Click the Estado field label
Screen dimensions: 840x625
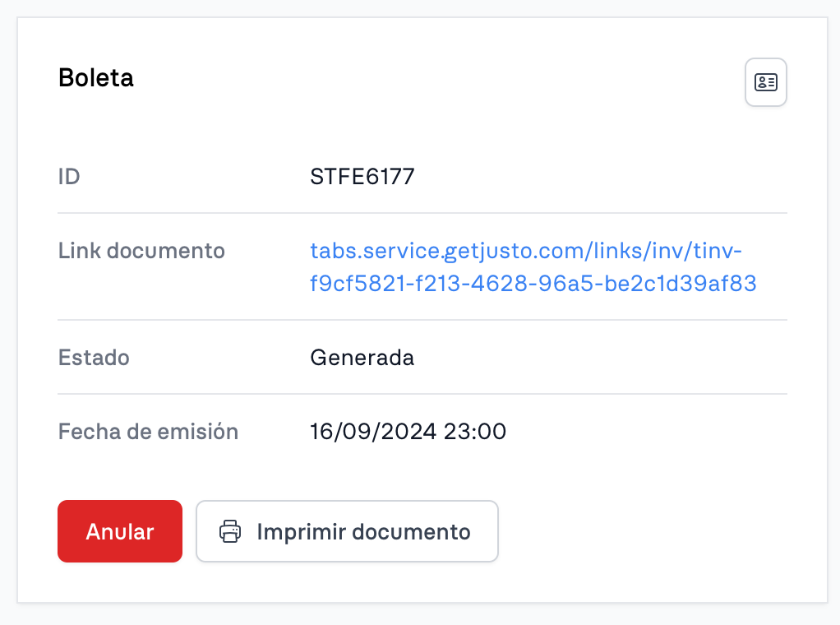[x=94, y=358]
